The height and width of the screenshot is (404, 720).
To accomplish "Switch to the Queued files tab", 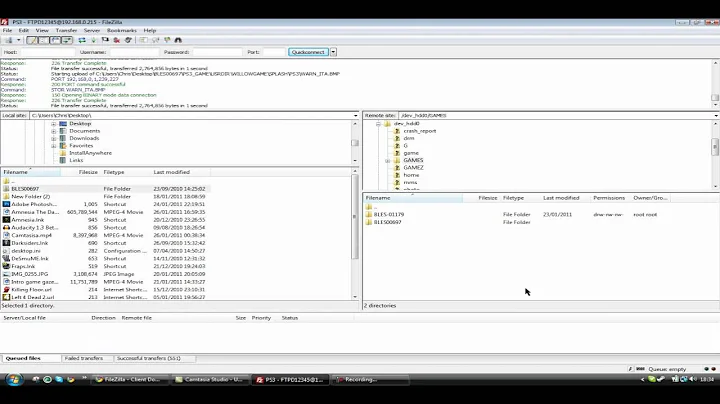I will [31, 359].
